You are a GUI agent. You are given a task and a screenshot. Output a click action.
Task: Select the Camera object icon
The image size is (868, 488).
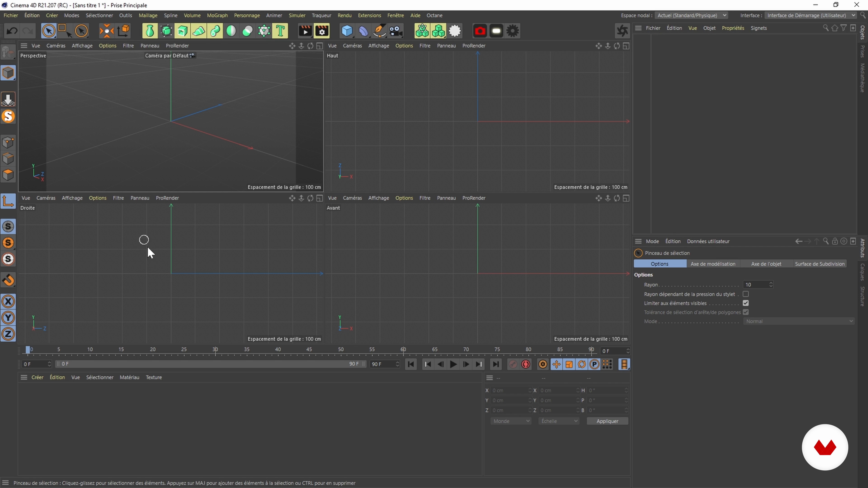pyautogui.click(x=396, y=31)
